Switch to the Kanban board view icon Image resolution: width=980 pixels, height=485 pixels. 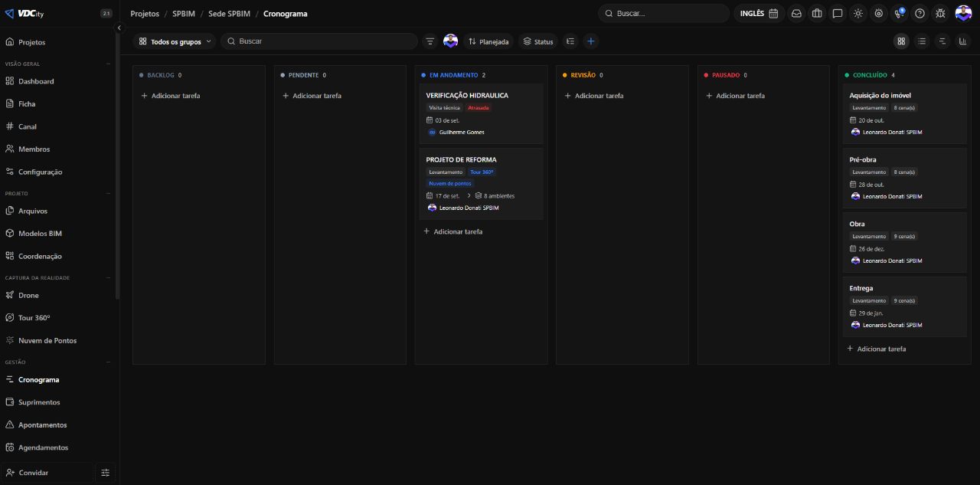pos(902,41)
